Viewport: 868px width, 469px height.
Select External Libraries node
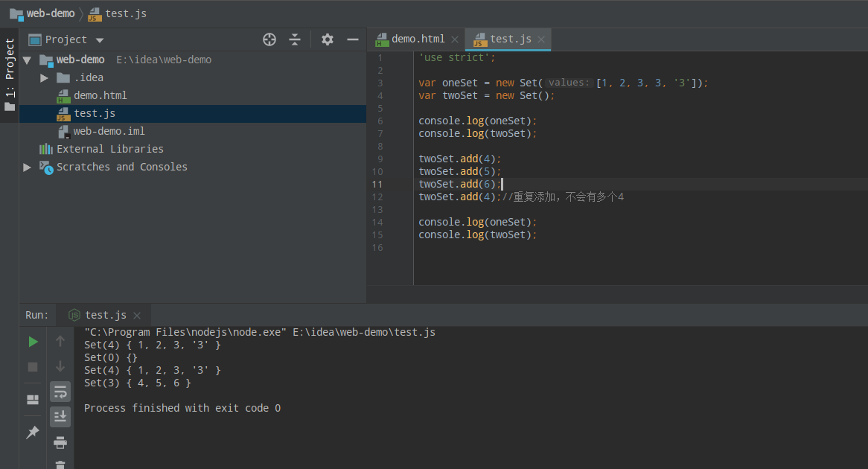(x=109, y=149)
